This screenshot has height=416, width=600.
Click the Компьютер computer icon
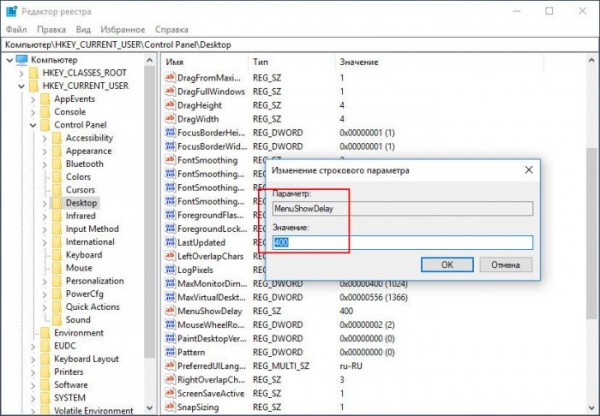[x=22, y=60]
